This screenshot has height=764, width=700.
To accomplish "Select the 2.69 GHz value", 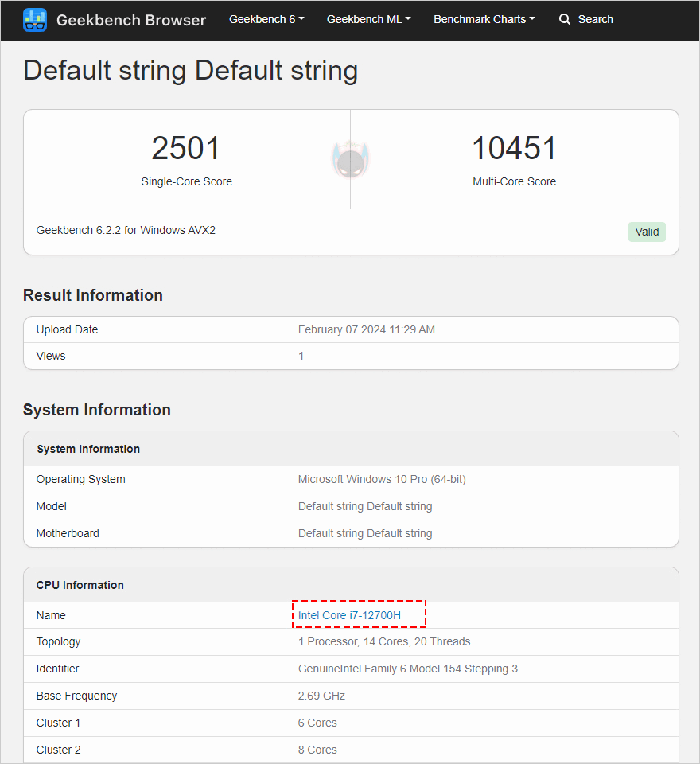I will coord(321,696).
